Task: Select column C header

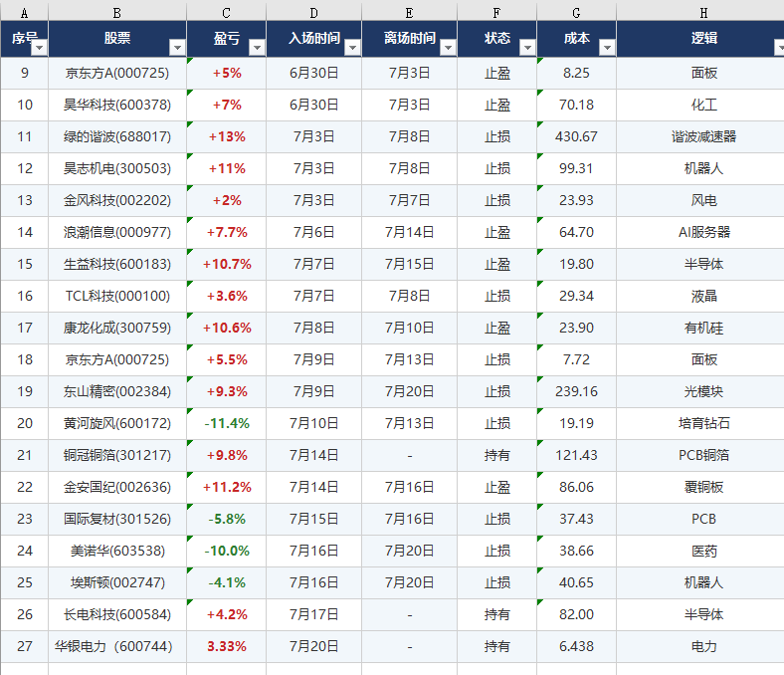Action: click(227, 13)
